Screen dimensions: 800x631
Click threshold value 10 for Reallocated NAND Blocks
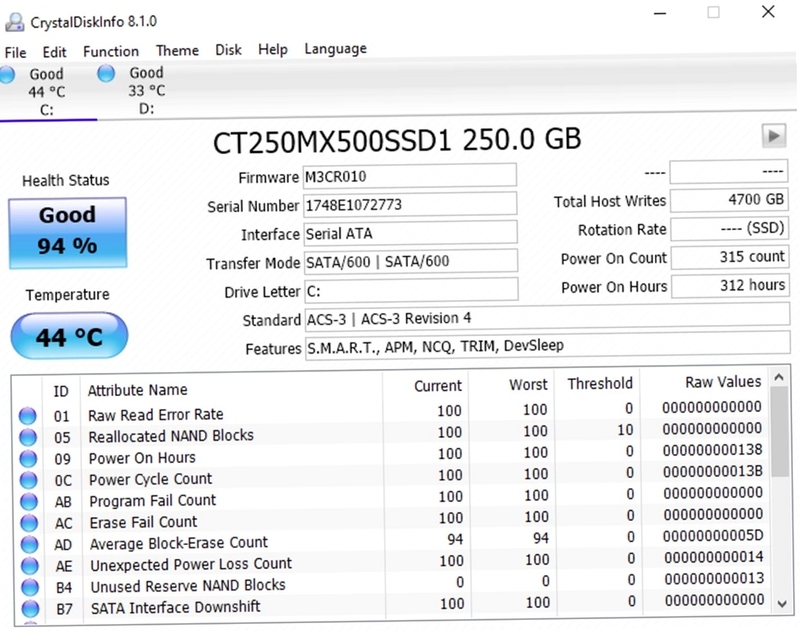(625, 430)
